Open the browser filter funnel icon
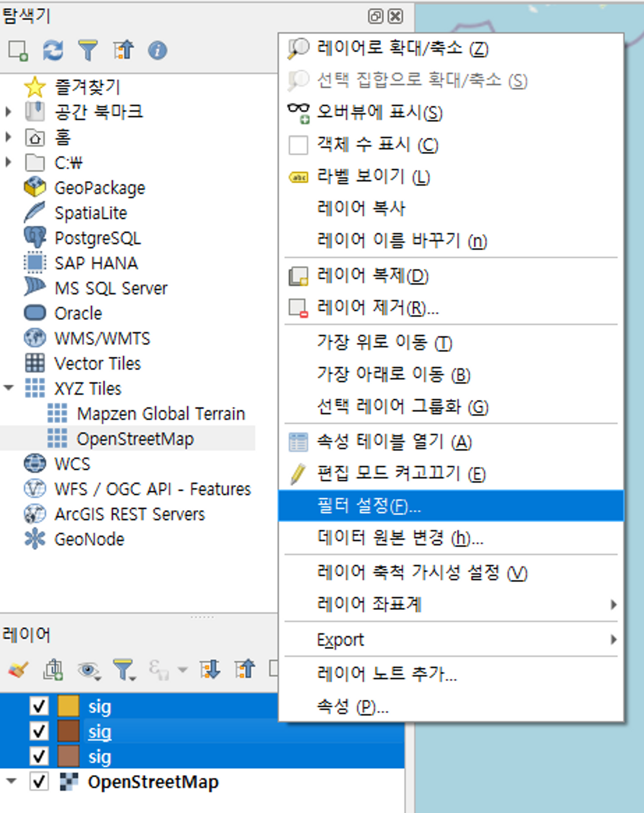The height and width of the screenshot is (813, 644). click(88, 50)
